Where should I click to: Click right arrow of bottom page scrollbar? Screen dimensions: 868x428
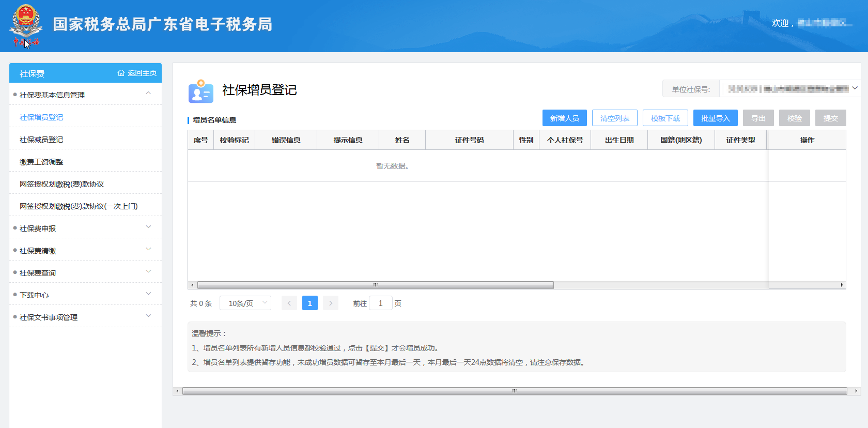coord(856,391)
